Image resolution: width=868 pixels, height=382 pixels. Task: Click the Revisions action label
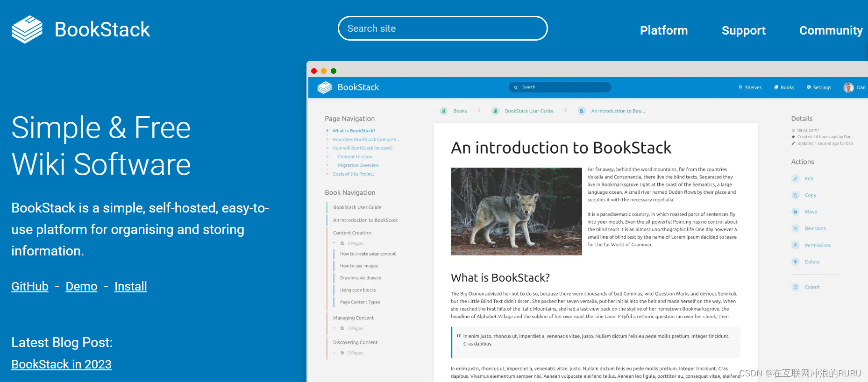815,228
